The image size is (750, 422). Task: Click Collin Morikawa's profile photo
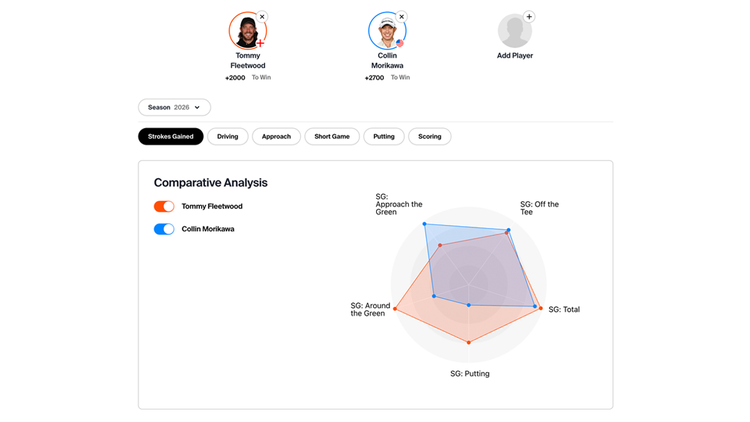[386, 31]
